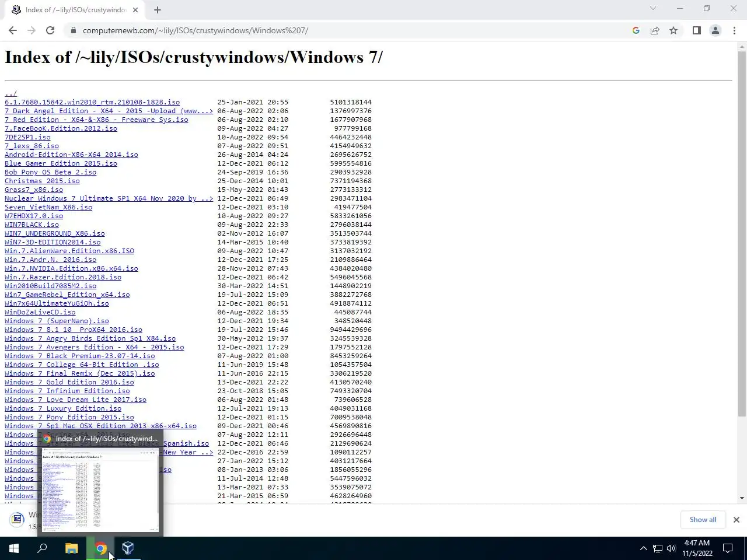Open taskbar search
The height and width of the screenshot is (560, 747).
(x=42, y=548)
